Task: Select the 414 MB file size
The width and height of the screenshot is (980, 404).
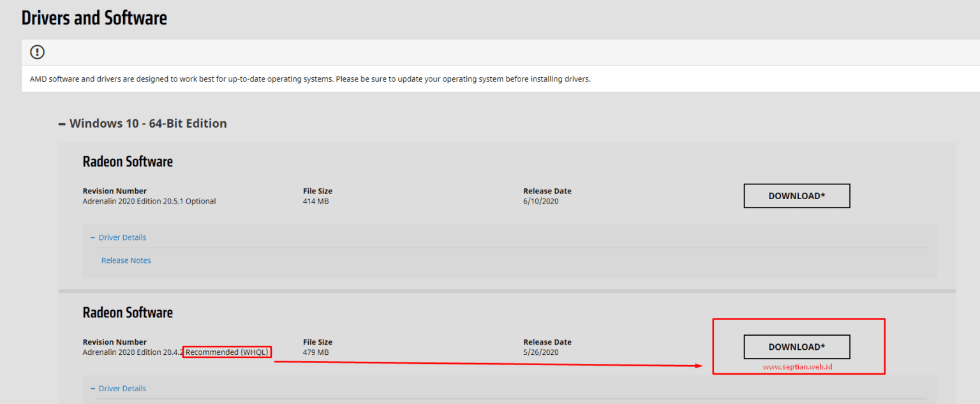Action: [x=316, y=201]
